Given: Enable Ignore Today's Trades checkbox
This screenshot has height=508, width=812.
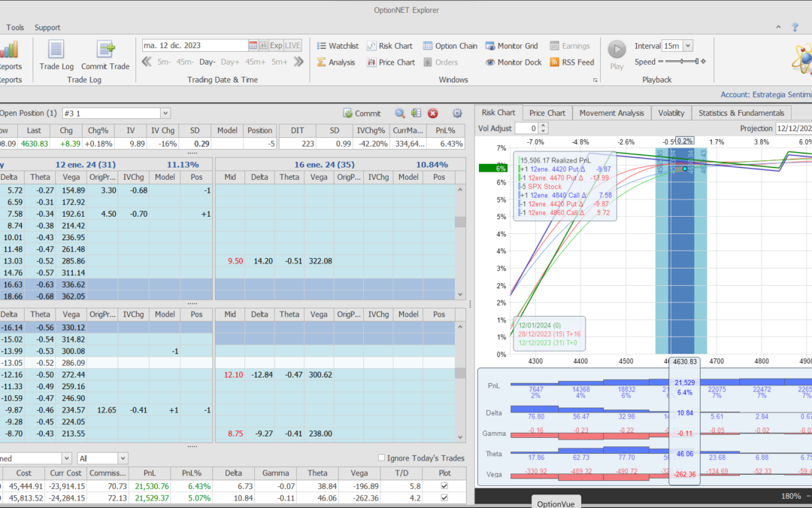Looking at the screenshot, I should point(381,458).
